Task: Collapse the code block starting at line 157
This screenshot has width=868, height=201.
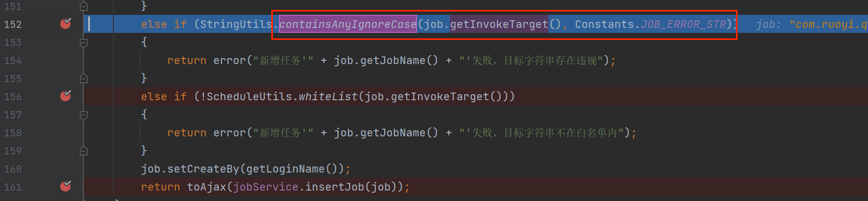Action: click(84, 114)
